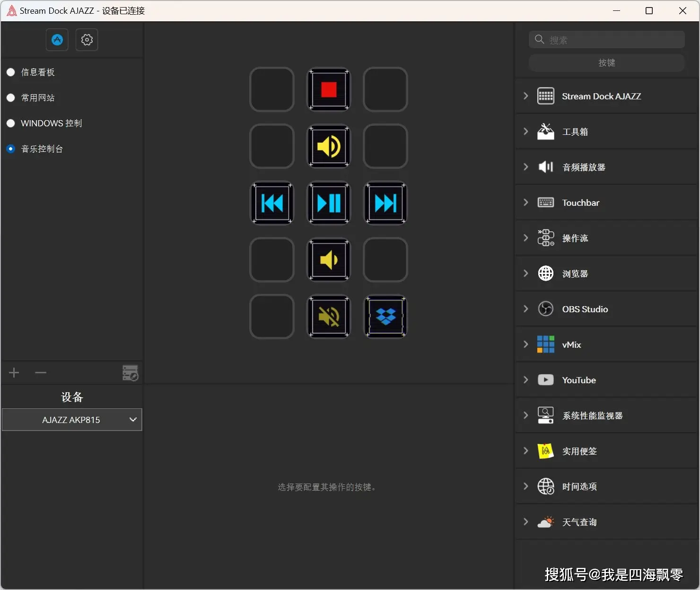The height and width of the screenshot is (590, 700).
Task: Click the audio player speaker icon
Action: tap(546, 167)
